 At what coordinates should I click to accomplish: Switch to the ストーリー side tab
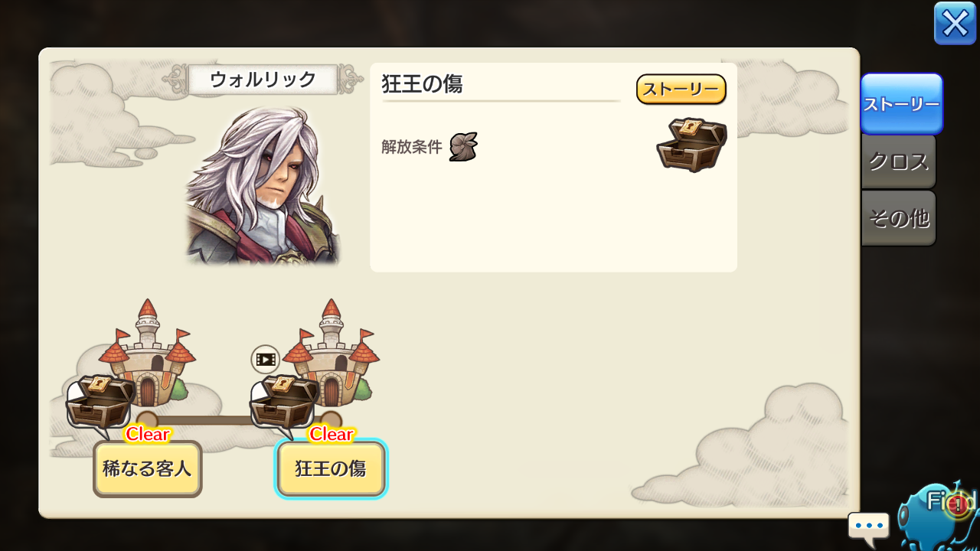[x=902, y=103]
